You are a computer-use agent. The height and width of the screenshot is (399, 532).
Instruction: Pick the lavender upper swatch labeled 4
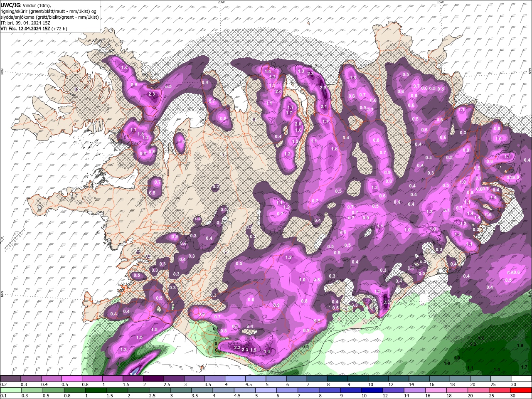(235, 379)
